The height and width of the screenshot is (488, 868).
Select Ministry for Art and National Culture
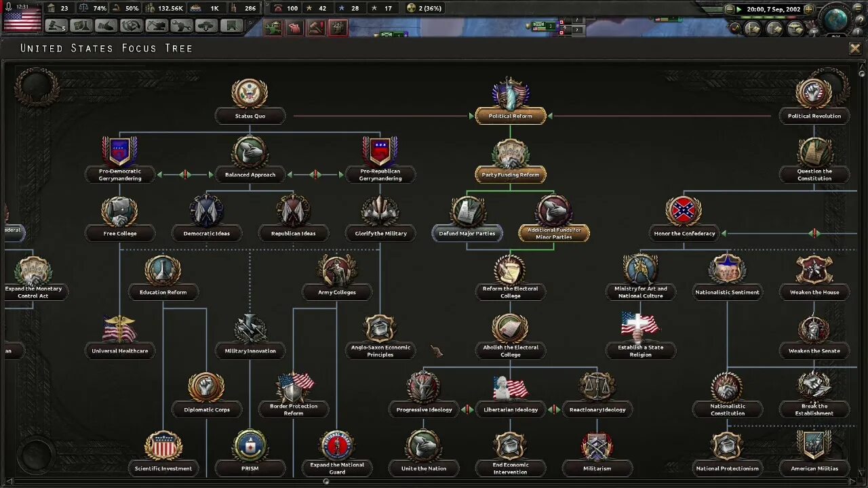641,292
